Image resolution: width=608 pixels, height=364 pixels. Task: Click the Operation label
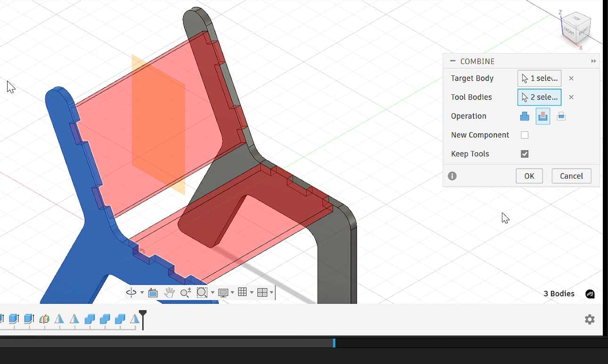tap(468, 116)
